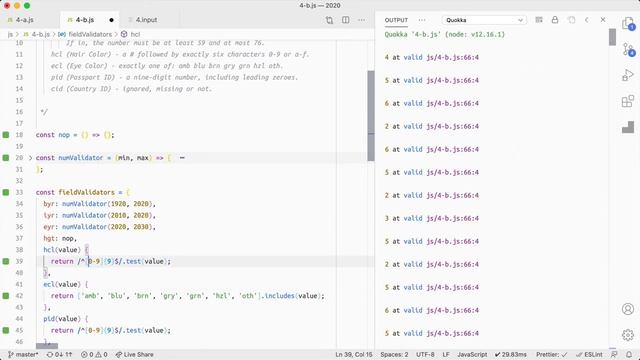640x360 pixels.
Task: Click the open log file icon in Output panel
Action: pyautogui.click(x=571, y=20)
